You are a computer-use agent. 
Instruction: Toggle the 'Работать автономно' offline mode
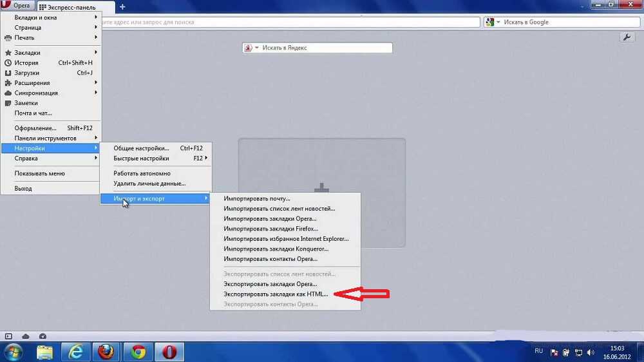(142, 173)
